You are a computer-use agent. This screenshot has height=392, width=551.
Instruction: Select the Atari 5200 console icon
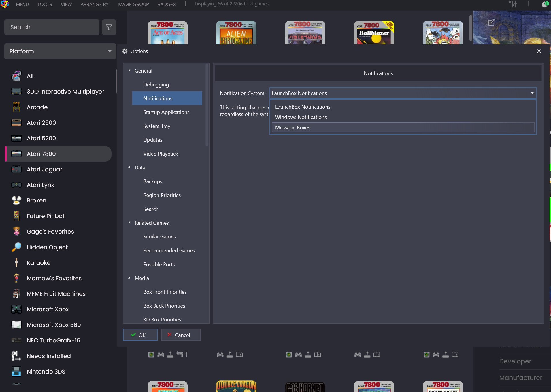coord(16,138)
